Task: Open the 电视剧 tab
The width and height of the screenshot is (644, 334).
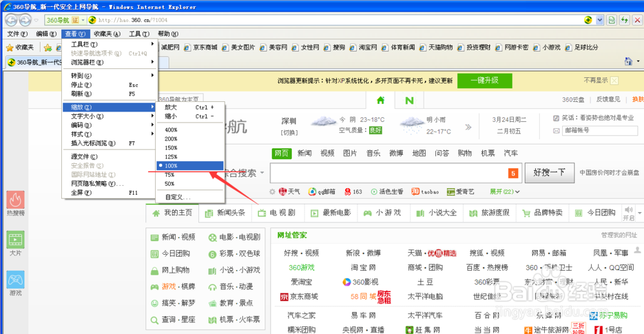Action: [x=278, y=213]
